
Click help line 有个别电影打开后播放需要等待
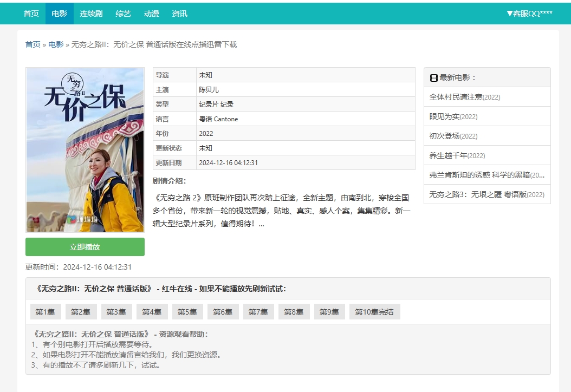point(92,344)
